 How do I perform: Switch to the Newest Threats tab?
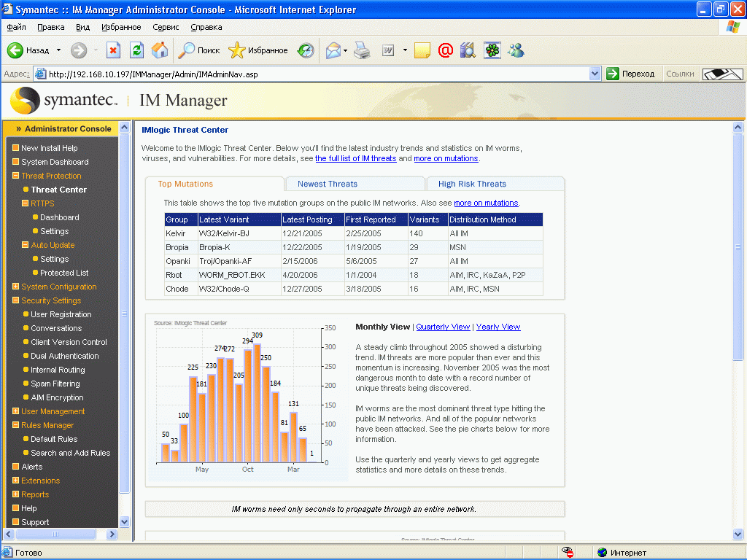[x=328, y=184]
